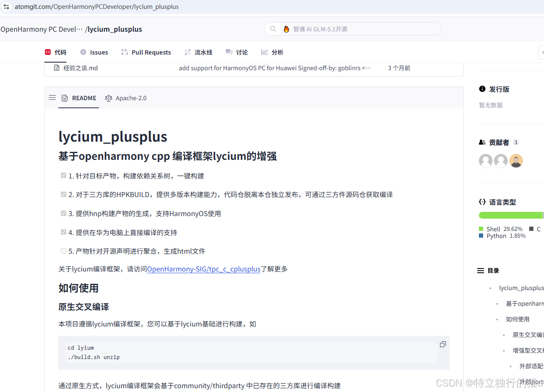The height and width of the screenshot is (392, 544).
Task: Click the 贡献者 people icon
Action: tap(482, 143)
